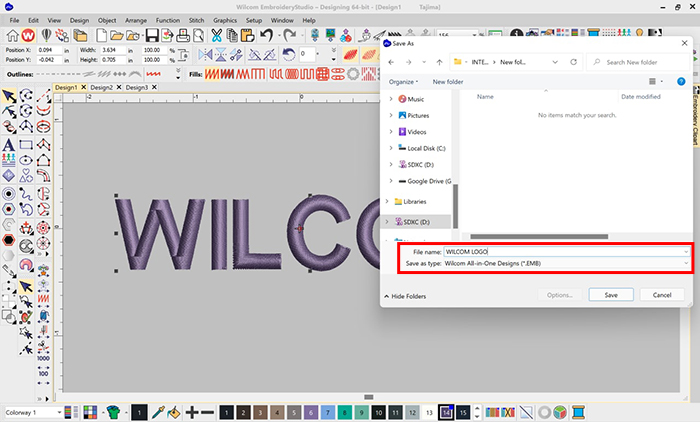Click the rotate counterclockwise icon
This screenshot has height=422, width=700.
click(x=289, y=55)
